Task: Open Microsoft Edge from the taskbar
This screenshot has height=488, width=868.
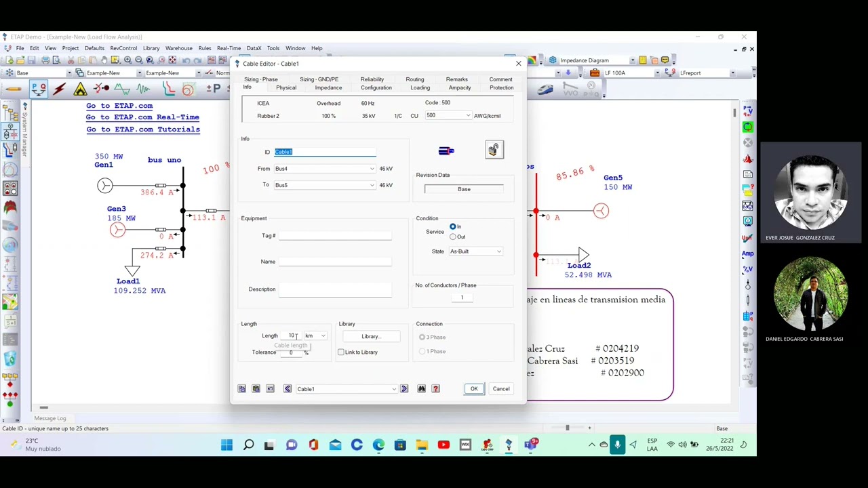Action: pyautogui.click(x=378, y=445)
